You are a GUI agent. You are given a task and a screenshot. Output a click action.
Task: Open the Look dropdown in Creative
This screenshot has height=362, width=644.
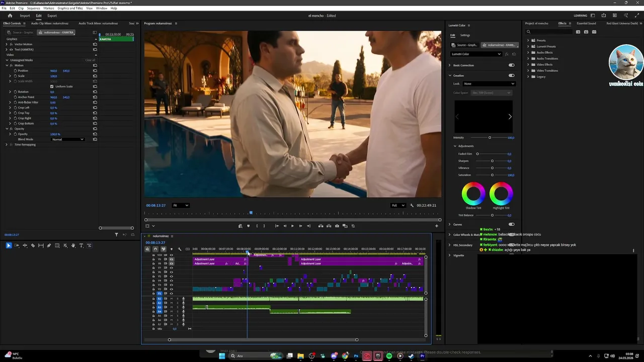point(489,83)
